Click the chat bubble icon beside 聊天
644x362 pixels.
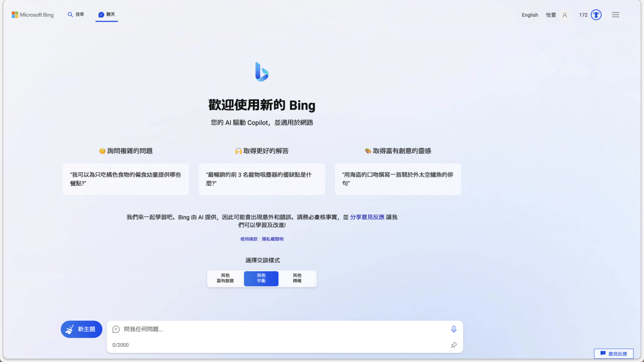point(101,14)
